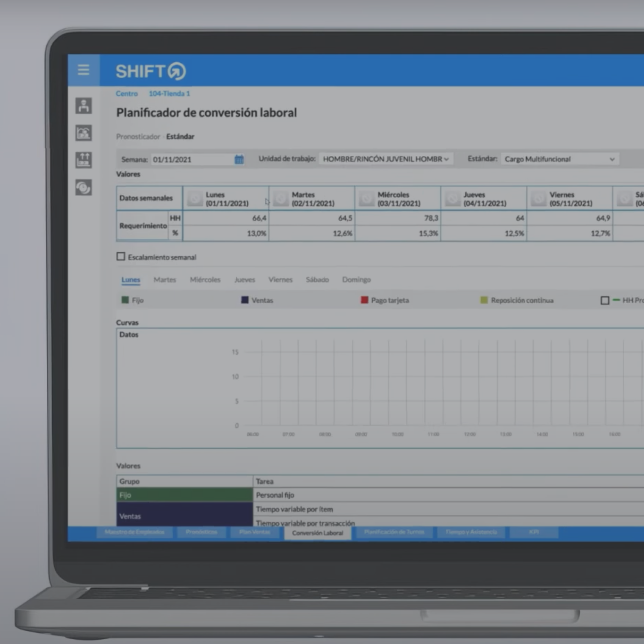Screen dimensions: 644x644
Task: Click the Centro breadcrumb link
Action: [127, 94]
